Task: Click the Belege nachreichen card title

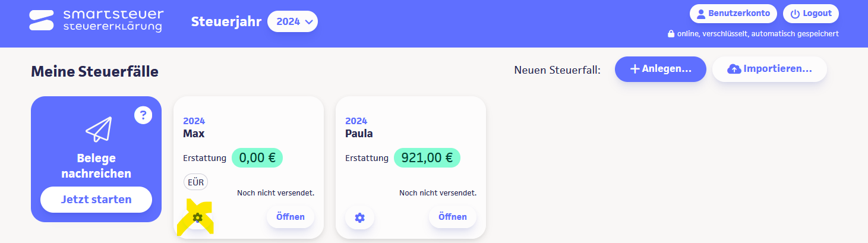Action: tap(96, 166)
